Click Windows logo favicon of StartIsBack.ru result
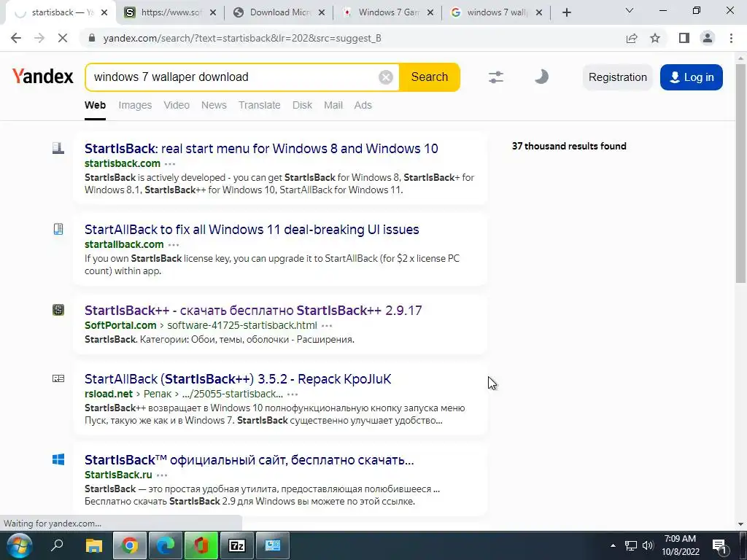The width and height of the screenshot is (747, 560). (x=58, y=459)
